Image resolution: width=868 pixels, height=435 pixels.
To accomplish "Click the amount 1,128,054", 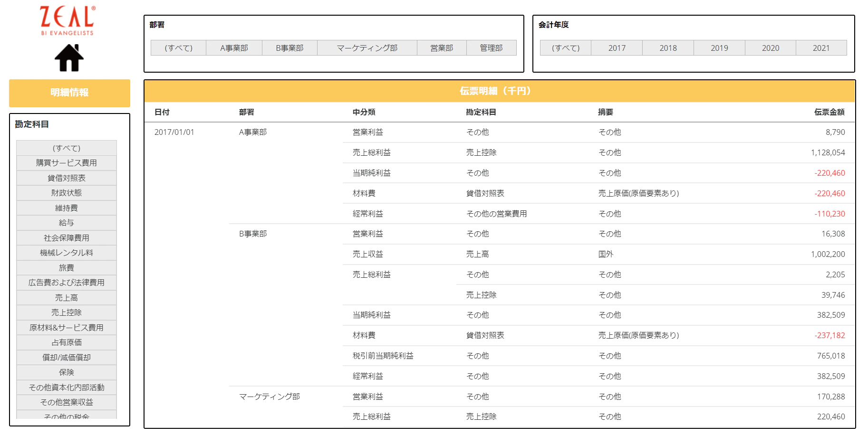I will 828,152.
